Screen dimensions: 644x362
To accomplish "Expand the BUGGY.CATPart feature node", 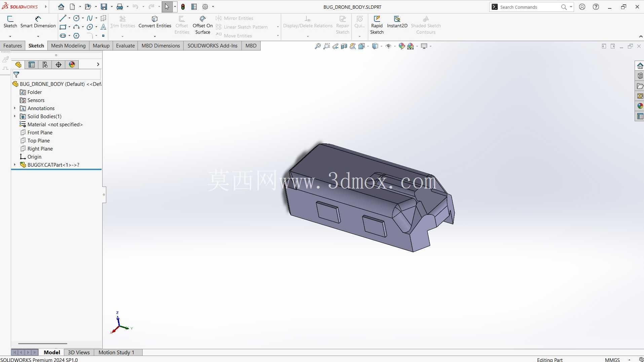I will 15,165.
